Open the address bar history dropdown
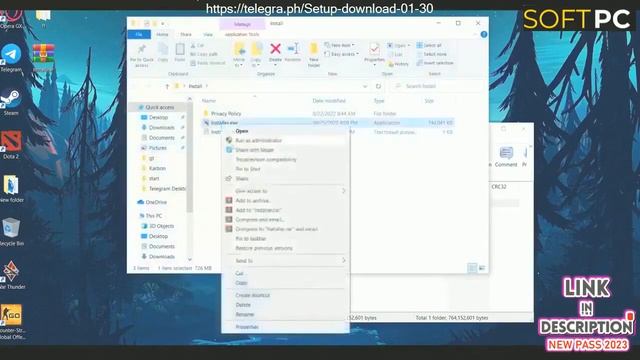Image resolution: width=640 pixels, height=360 pixels. coord(365,86)
